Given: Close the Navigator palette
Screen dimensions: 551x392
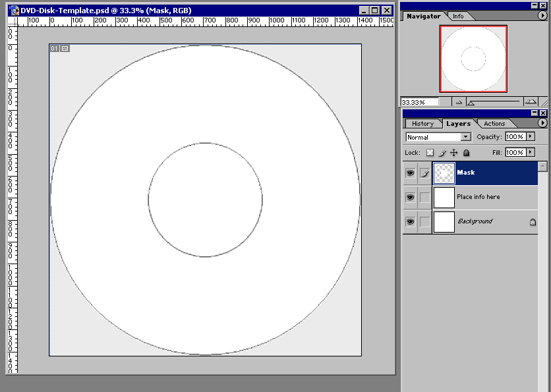Looking at the screenshot, I should coord(543,6).
